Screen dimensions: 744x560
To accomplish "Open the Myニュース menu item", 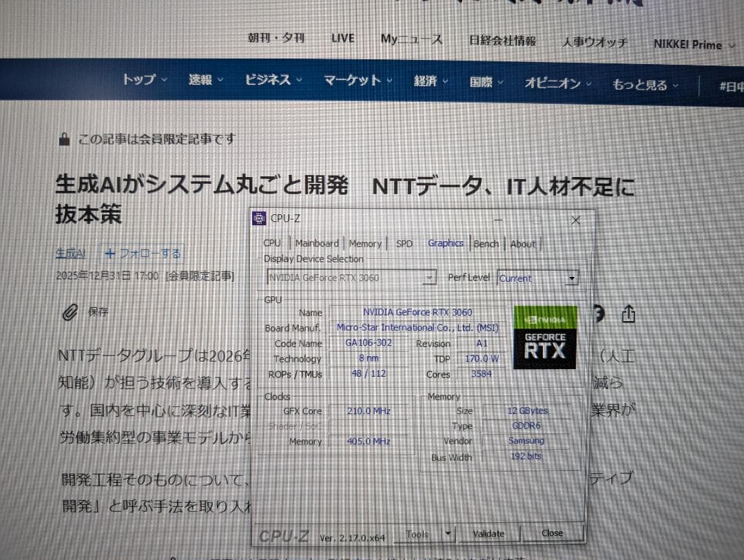I will (x=411, y=39).
